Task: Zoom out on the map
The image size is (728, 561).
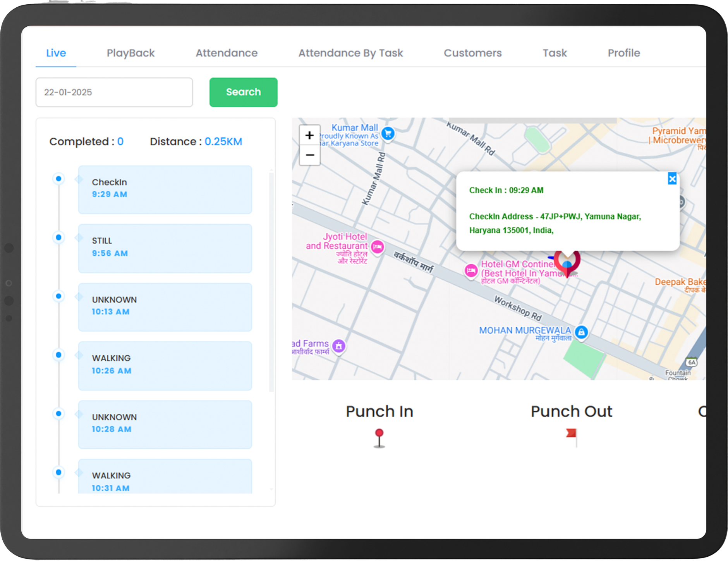Action: (x=309, y=155)
